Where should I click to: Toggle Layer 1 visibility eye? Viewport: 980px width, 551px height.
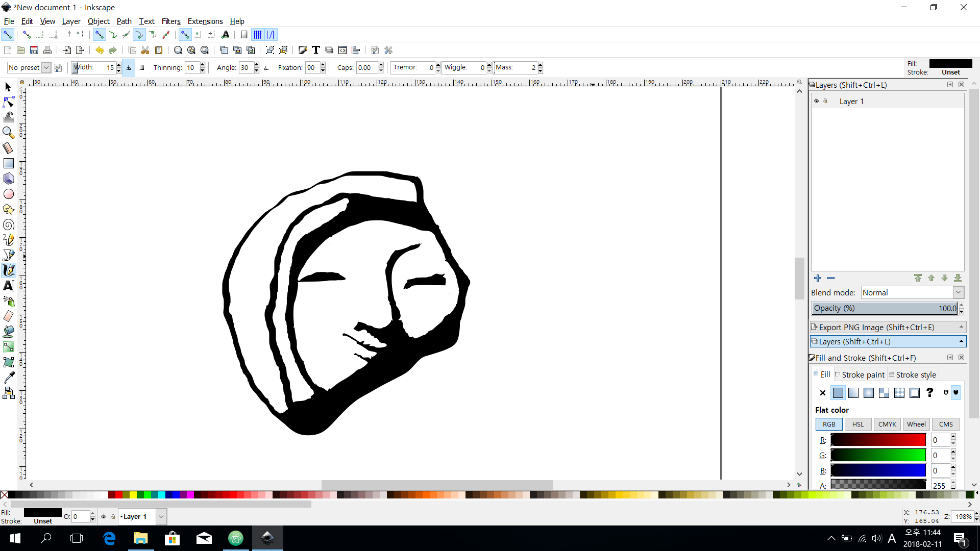tap(816, 101)
